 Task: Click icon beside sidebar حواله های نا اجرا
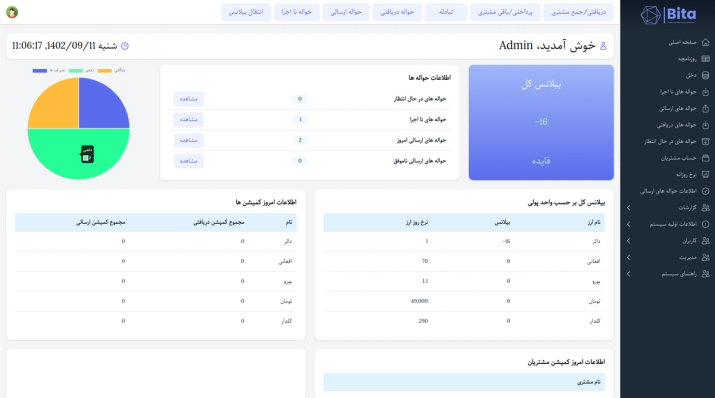pos(705,92)
